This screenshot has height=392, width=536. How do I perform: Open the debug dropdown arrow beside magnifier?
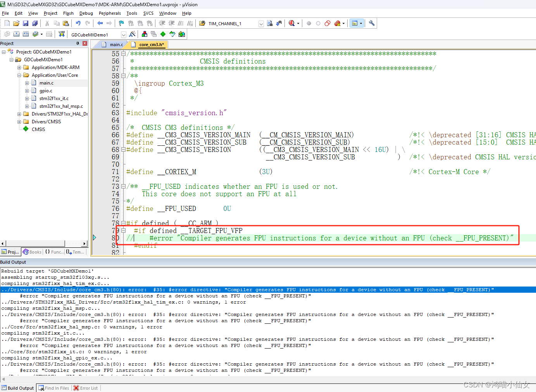298,23
